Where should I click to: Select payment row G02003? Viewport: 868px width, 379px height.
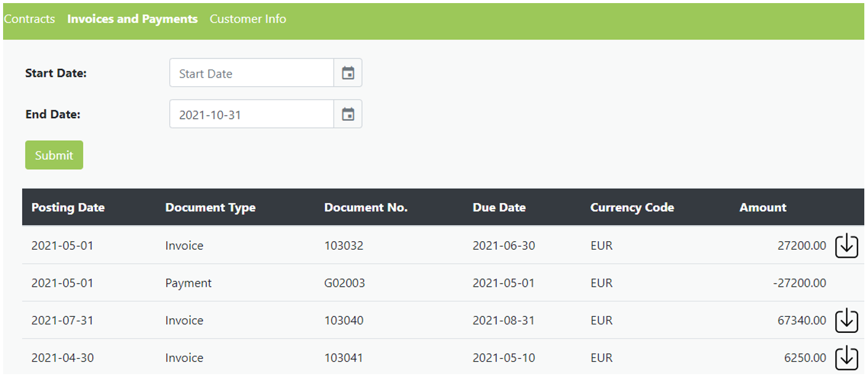(x=443, y=283)
